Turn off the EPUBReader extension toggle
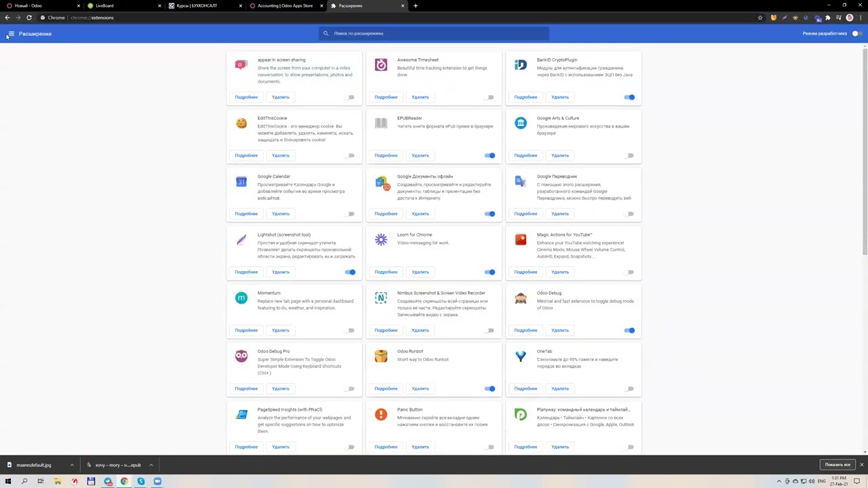 pyautogui.click(x=490, y=155)
